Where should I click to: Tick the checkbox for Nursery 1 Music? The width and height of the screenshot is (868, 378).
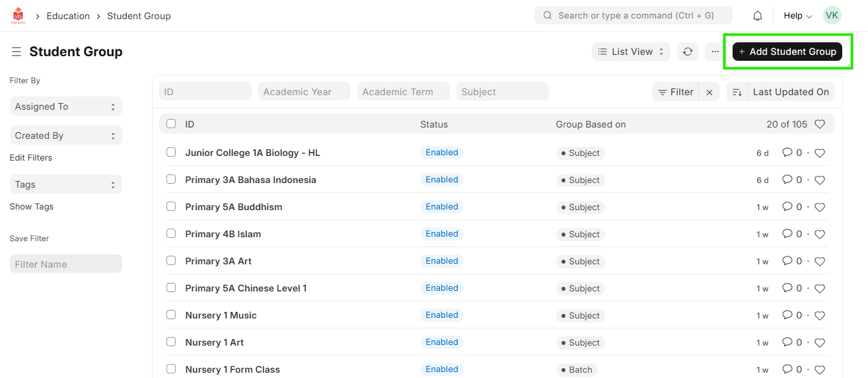(x=171, y=315)
